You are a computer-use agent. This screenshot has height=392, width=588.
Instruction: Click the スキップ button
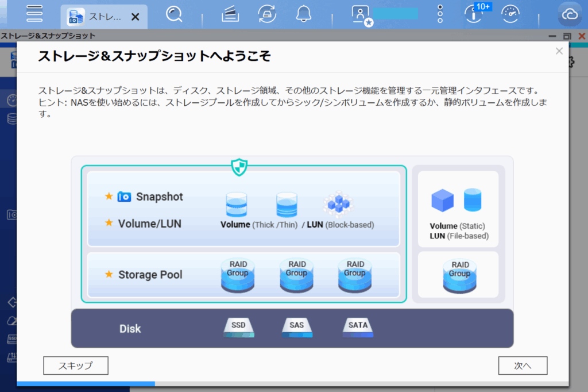tap(76, 366)
